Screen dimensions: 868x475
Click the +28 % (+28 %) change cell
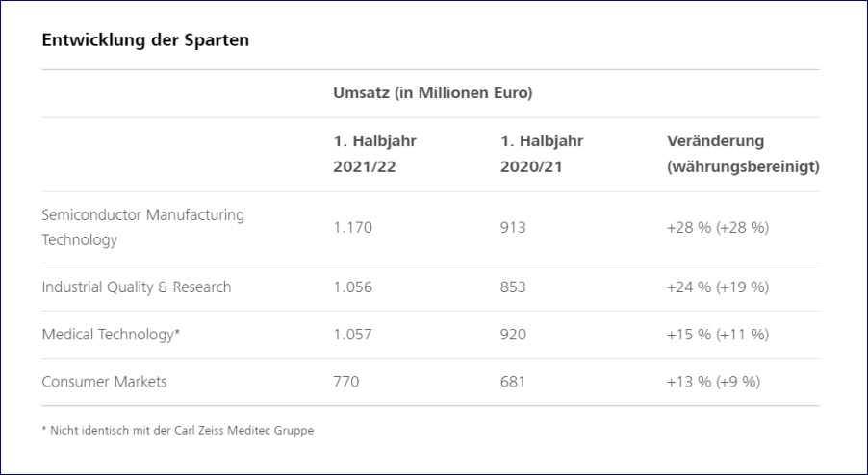(718, 228)
